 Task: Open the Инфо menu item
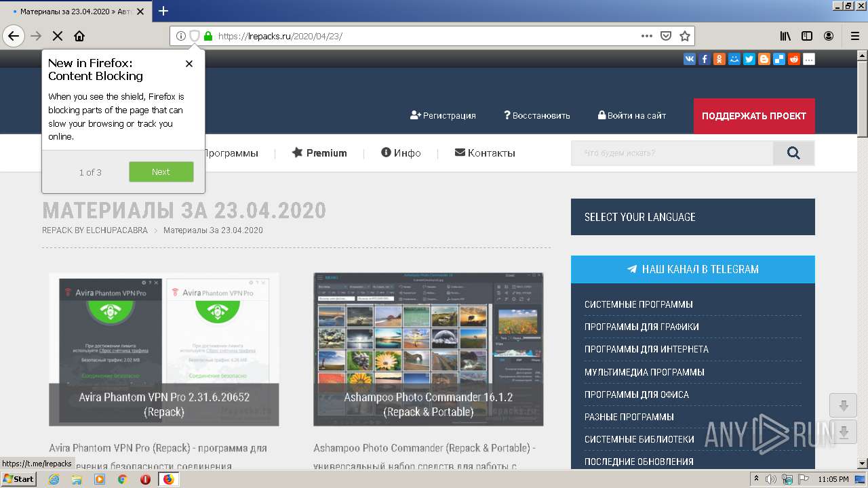tap(401, 153)
